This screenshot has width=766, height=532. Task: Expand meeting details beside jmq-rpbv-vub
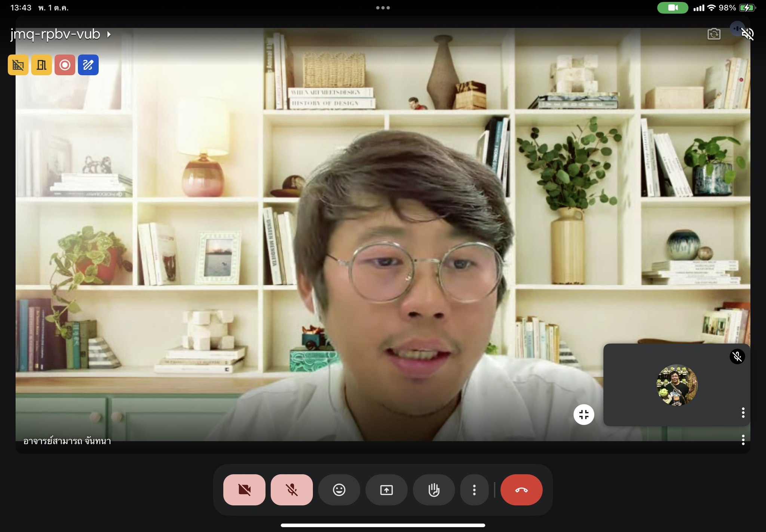tap(109, 34)
